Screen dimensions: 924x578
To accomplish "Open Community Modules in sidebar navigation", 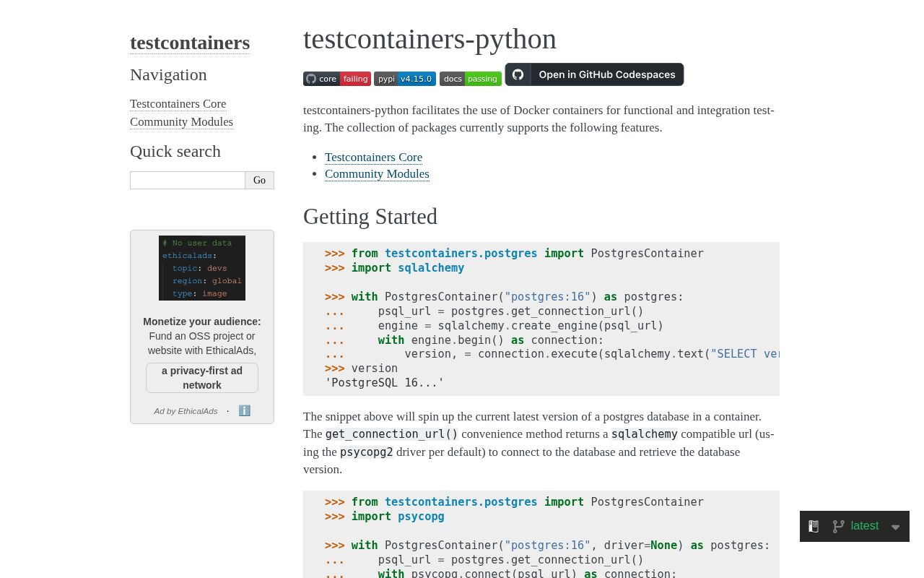I will pyautogui.click(x=181, y=121).
